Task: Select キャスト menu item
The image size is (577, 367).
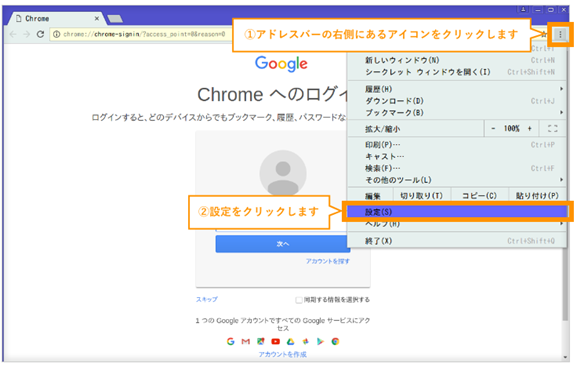Action: [456, 156]
